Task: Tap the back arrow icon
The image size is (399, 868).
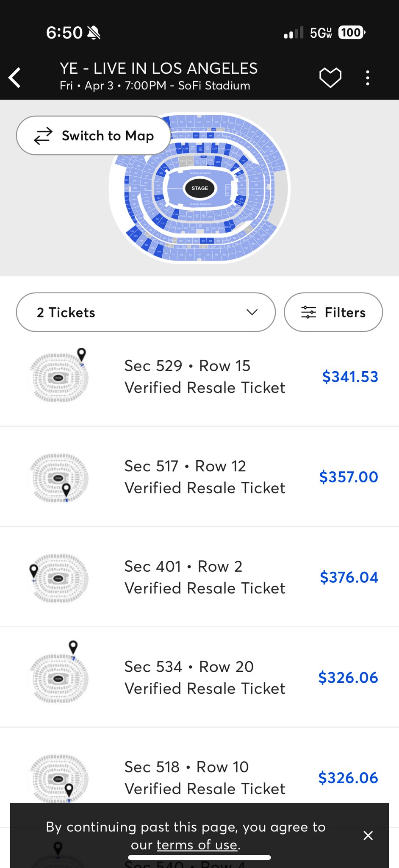Action: pos(15,78)
